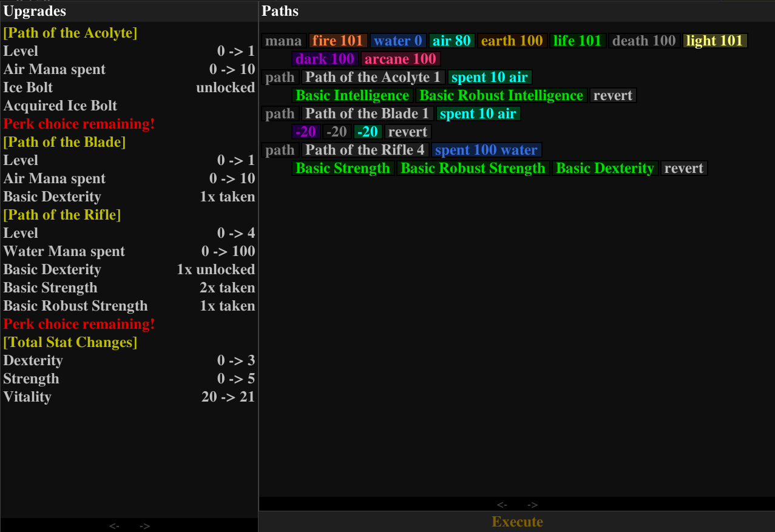Click the Path of the Rifle 4 button
The width and height of the screenshot is (775, 532).
365,150
